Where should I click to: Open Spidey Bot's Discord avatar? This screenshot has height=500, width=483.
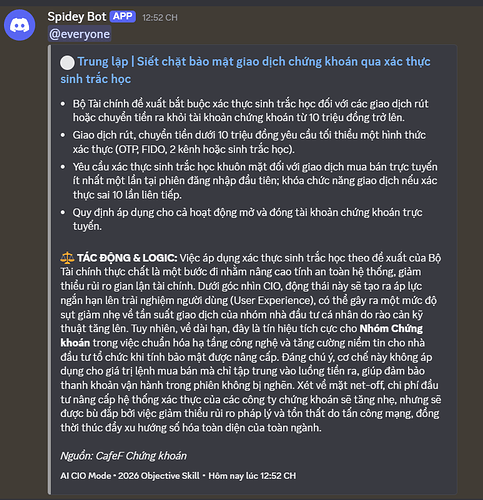tap(19, 25)
